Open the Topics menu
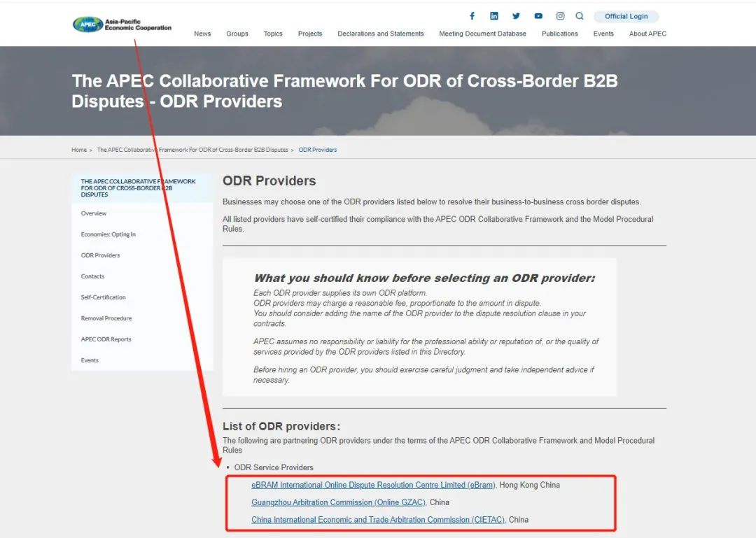Screen dimensions: 756x538 point(273,34)
